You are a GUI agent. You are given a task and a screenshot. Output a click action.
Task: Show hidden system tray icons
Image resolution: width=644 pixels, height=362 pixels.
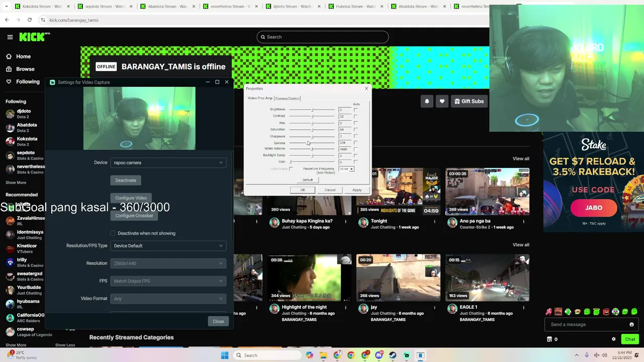point(577,355)
